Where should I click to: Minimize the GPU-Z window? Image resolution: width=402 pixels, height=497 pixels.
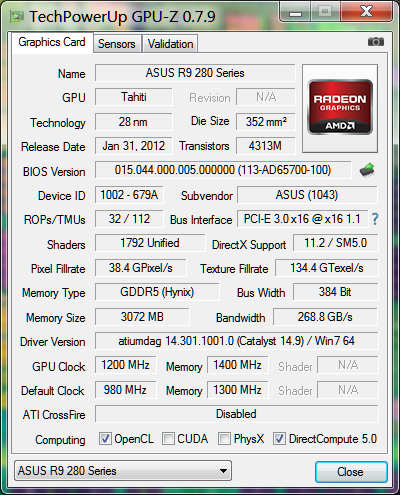coord(295,12)
